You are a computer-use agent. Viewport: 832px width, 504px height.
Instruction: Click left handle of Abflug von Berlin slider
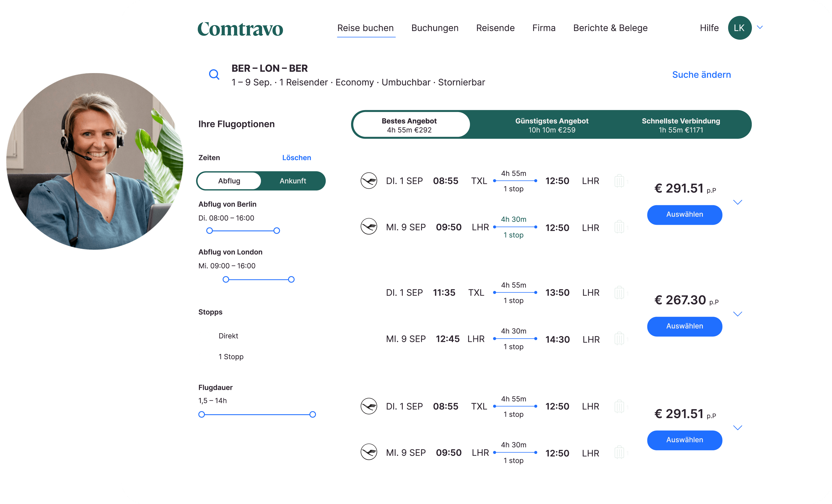click(x=209, y=231)
